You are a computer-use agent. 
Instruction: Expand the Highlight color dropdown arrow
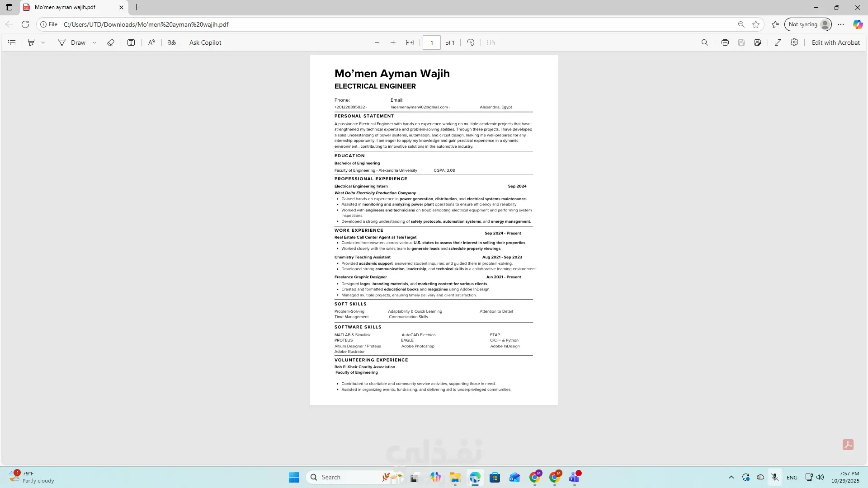coord(43,42)
